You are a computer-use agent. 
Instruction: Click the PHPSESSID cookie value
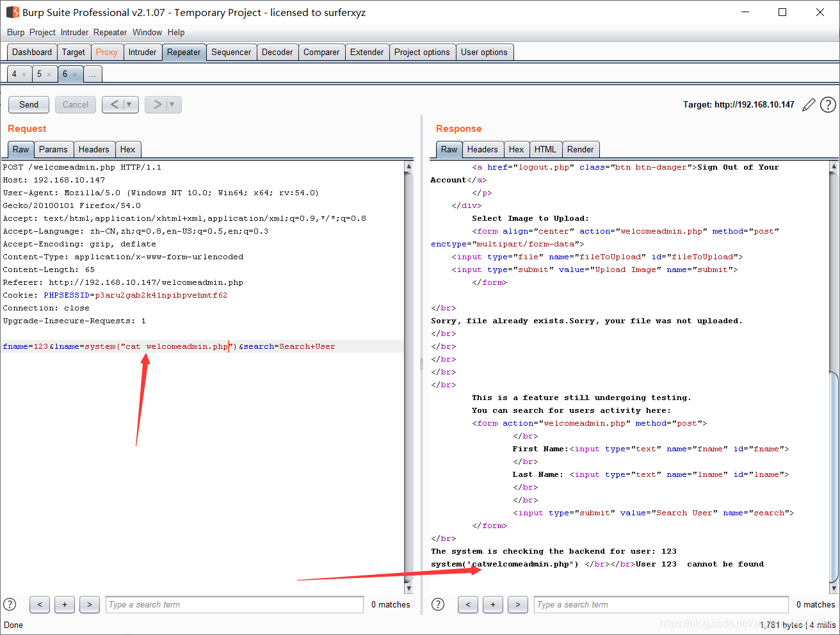pos(161,295)
